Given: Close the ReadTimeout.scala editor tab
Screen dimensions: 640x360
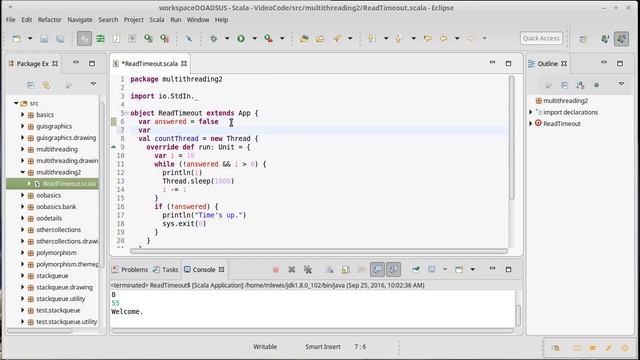Looking at the screenshot, I should (x=184, y=64).
